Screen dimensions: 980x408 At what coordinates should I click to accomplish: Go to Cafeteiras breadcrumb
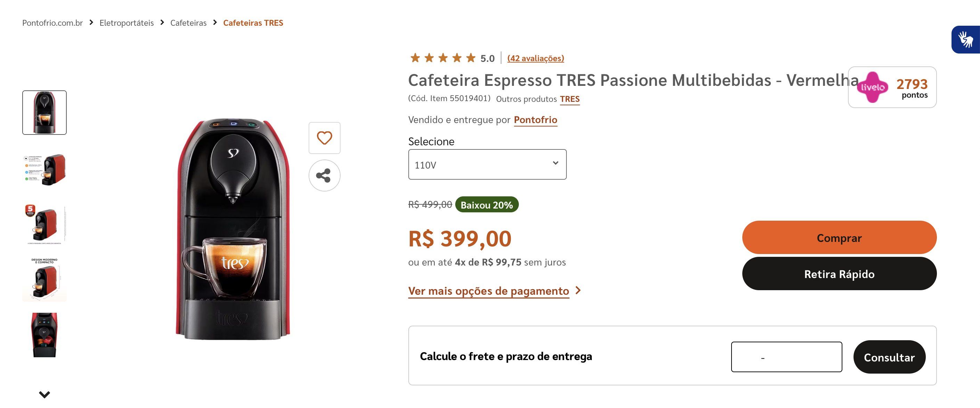[188, 23]
